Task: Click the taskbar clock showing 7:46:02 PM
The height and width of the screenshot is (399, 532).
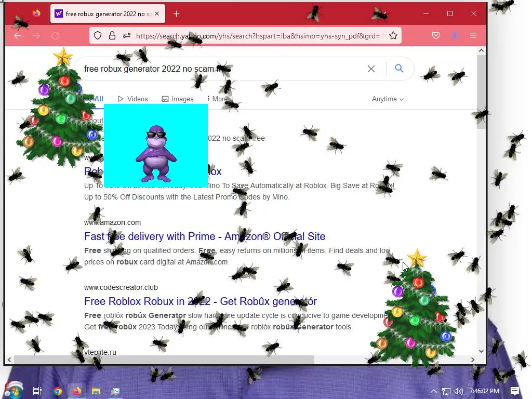Action: (484, 391)
